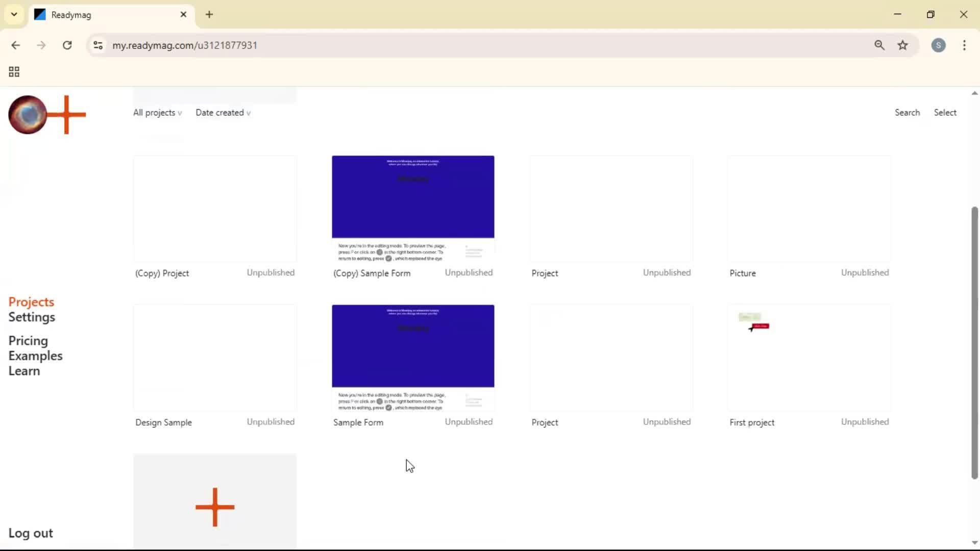Open the Readymag logo home icon
The height and width of the screenshot is (551, 980).
tap(27, 115)
